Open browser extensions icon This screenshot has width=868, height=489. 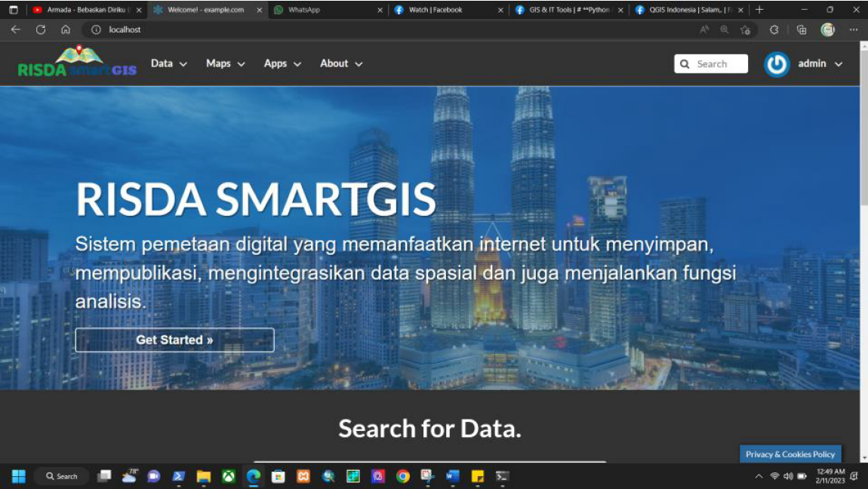click(774, 30)
